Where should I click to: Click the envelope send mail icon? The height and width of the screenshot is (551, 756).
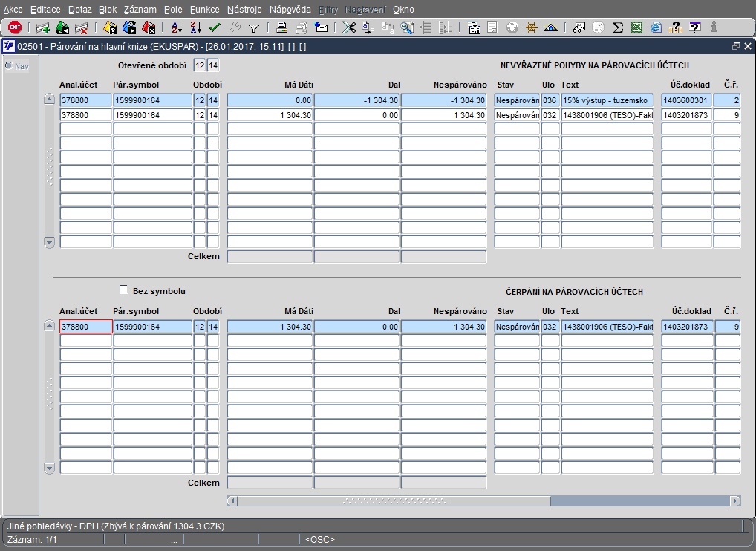pos(321,28)
